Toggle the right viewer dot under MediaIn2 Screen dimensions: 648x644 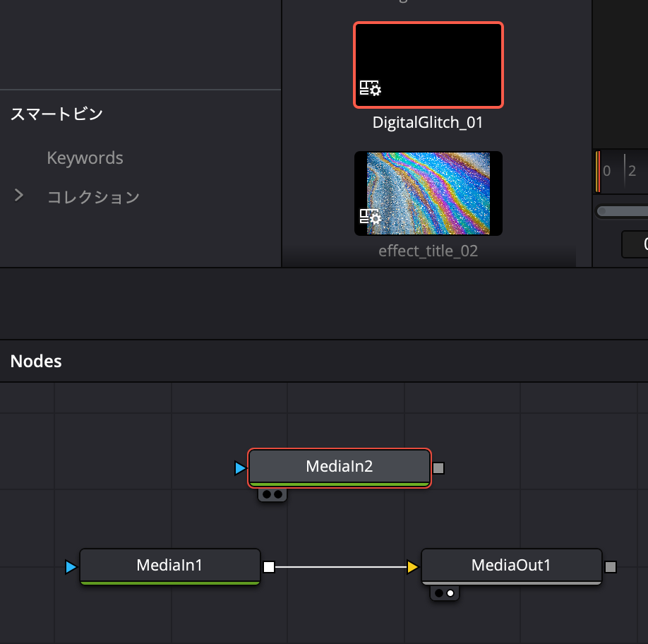(278, 495)
